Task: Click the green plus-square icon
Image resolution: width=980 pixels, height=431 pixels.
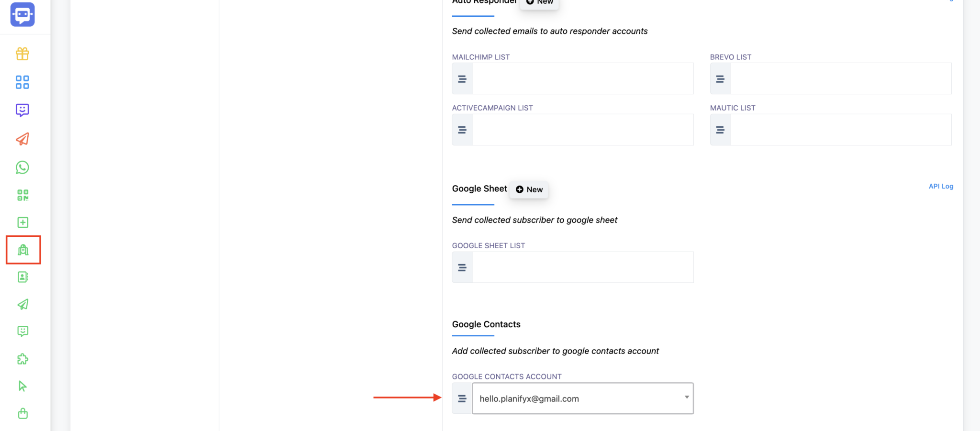Action: point(23,222)
